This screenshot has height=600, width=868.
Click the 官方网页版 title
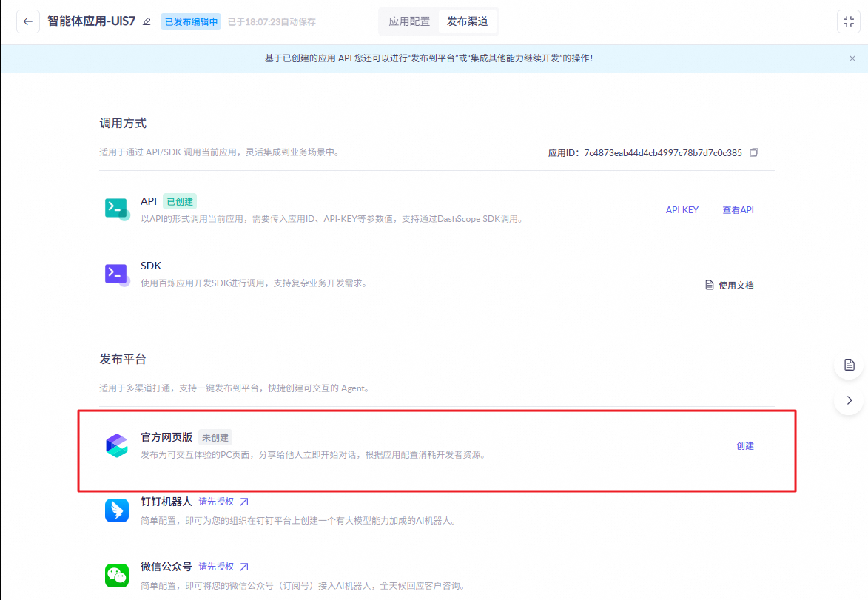[x=166, y=437]
